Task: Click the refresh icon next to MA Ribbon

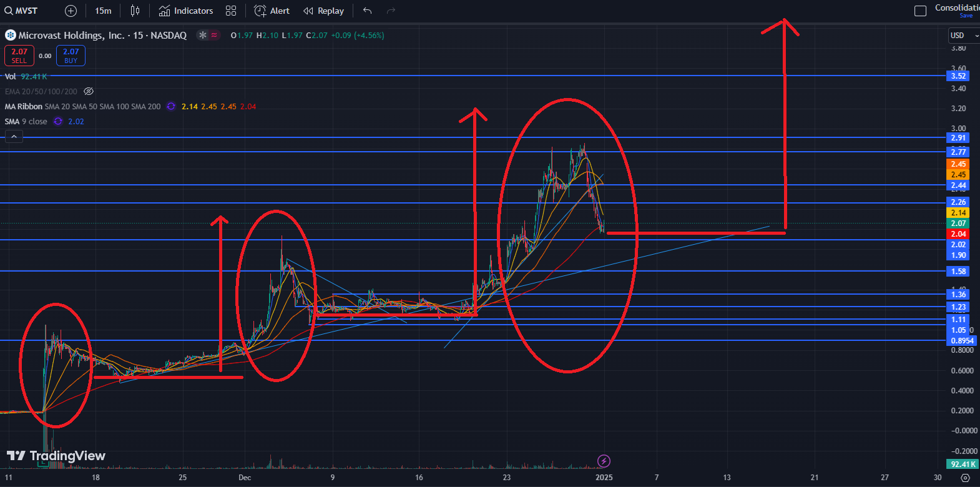Action: click(171, 106)
